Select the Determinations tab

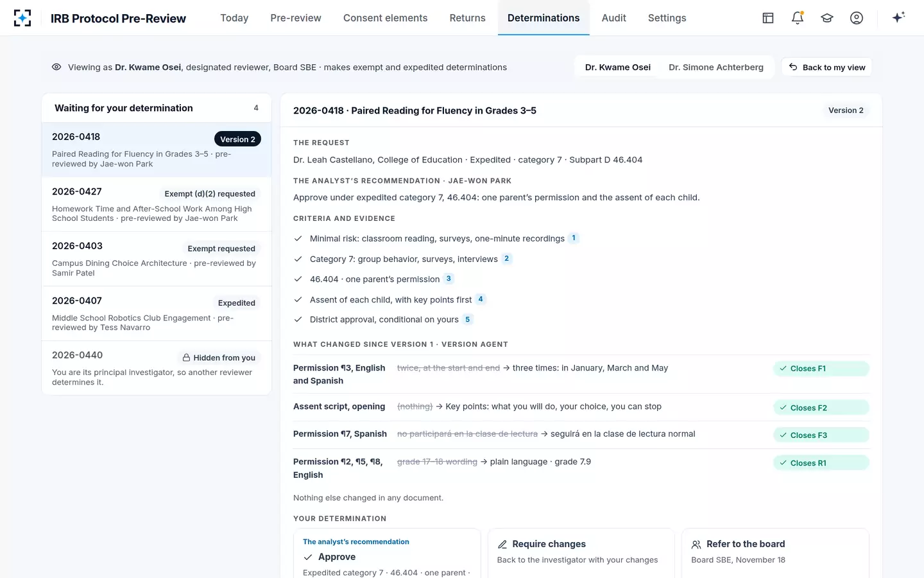coord(543,18)
